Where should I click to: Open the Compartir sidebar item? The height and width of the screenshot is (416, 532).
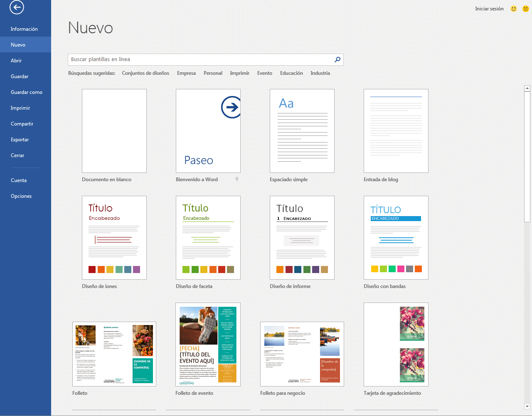click(25, 124)
